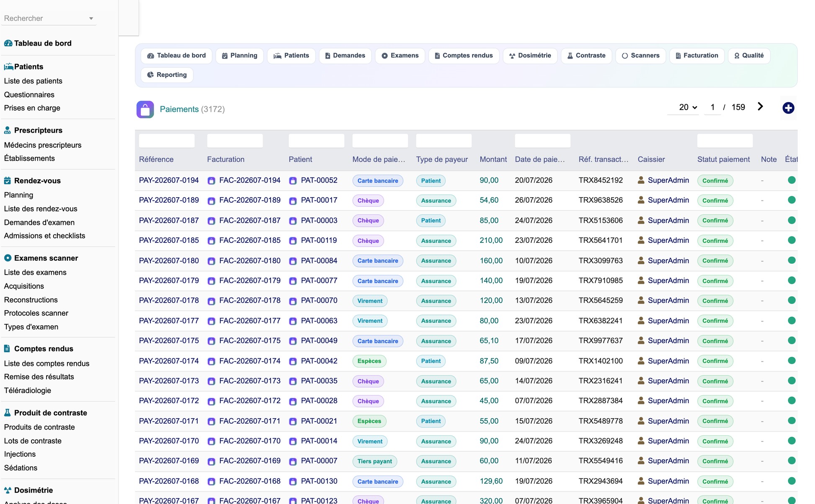815x504 pixels.
Task: Click green status dot for PAY-202607-0194
Action: click(x=792, y=180)
